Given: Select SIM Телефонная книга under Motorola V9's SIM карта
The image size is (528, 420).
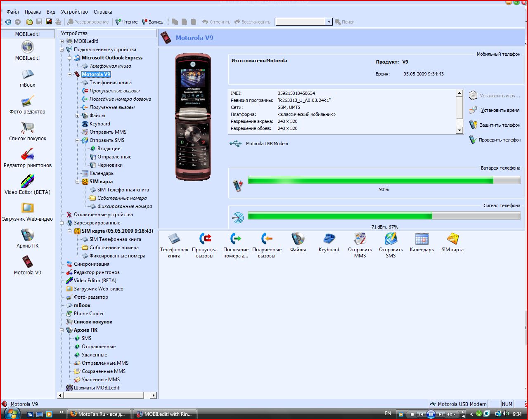Looking at the screenshot, I should [123, 190].
